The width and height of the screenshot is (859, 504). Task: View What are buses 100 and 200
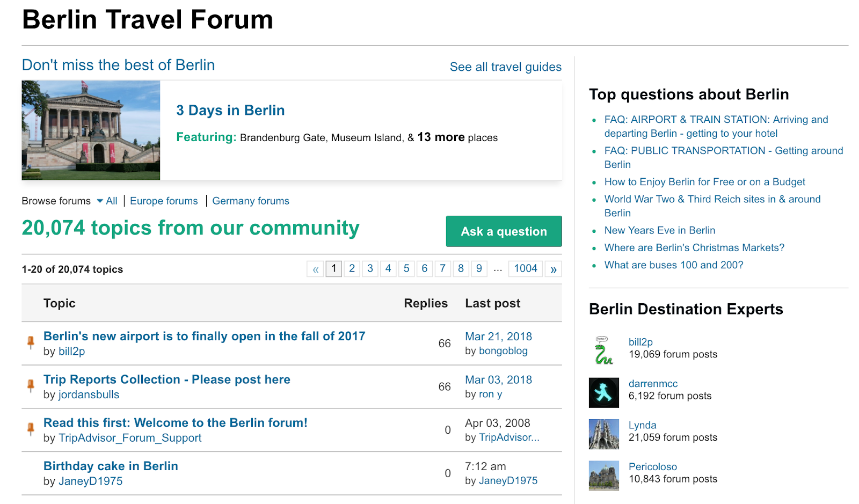[x=674, y=265]
